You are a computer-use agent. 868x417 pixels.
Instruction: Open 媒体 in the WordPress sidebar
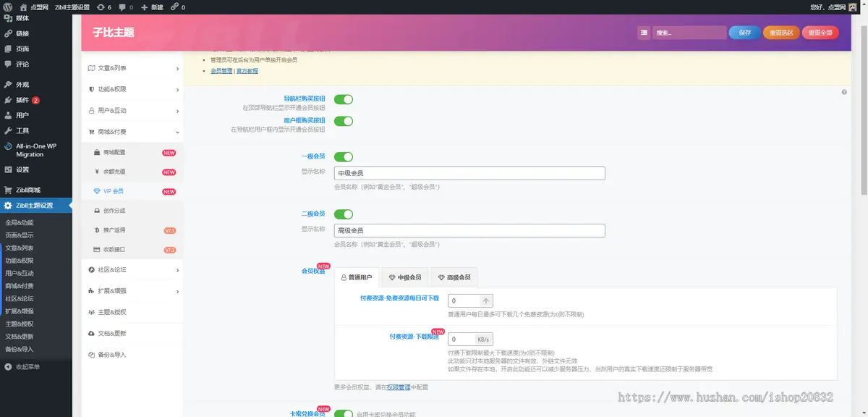point(36,18)
